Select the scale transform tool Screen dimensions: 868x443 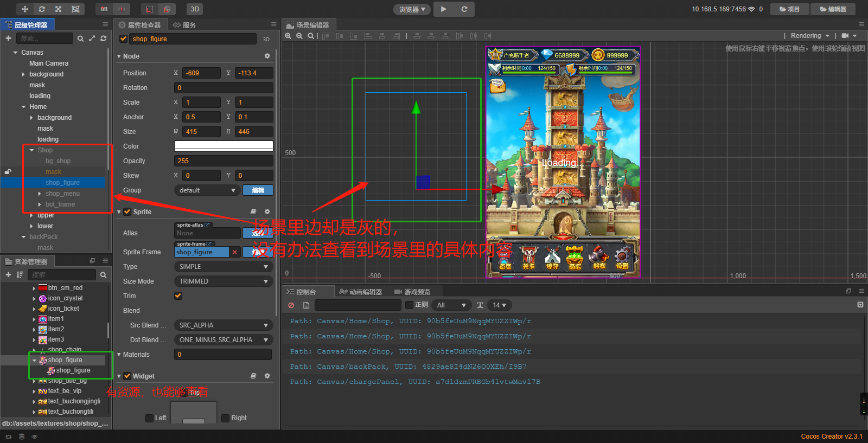point(59,9)
